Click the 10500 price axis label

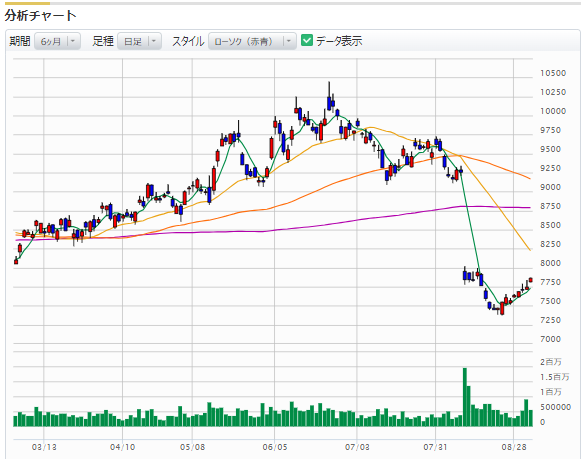click(553, 73)
